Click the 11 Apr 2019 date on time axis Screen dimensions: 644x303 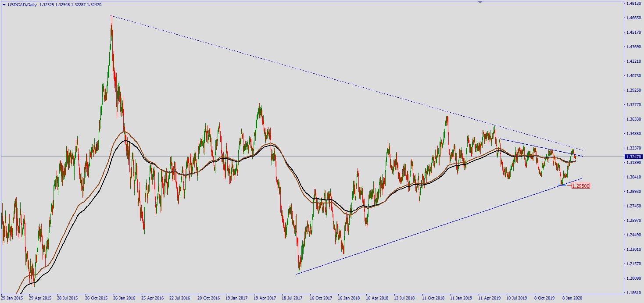(x=490, y=298)
